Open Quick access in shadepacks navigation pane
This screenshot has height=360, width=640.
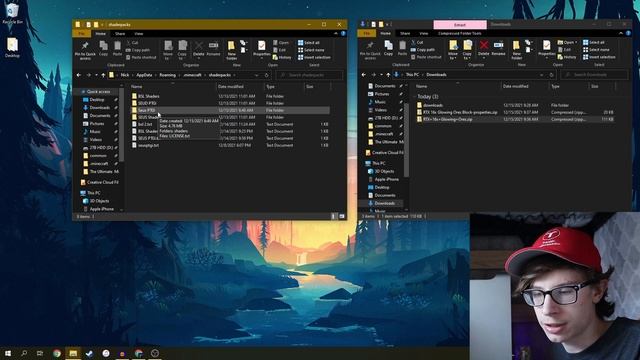coord(98,92)
